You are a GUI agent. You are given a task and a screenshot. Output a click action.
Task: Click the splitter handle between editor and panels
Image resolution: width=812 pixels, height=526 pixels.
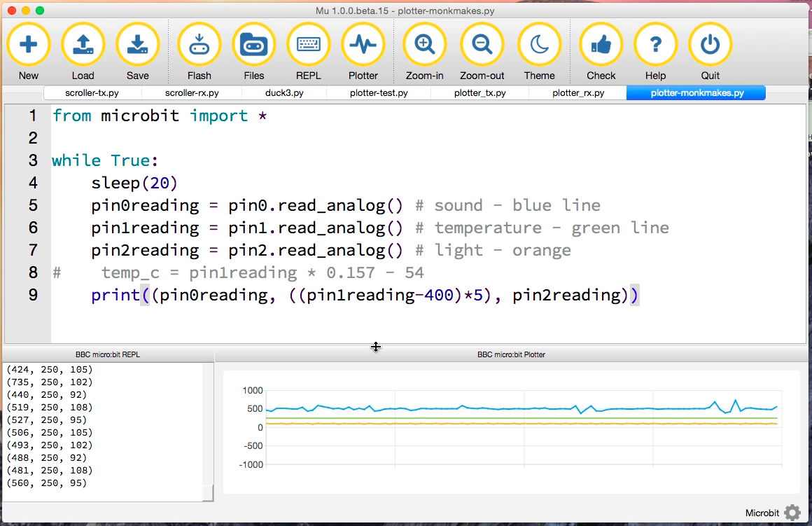tap(376, 347)
